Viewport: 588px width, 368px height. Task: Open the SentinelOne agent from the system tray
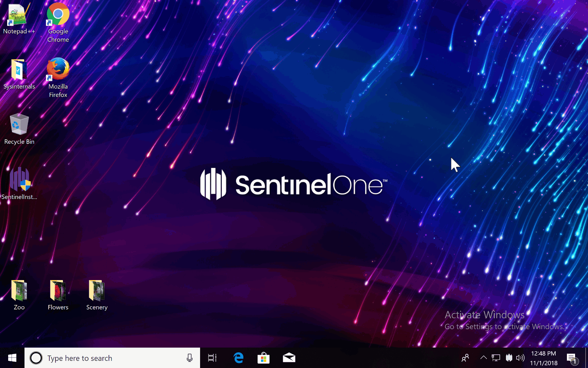click(509, 358)
